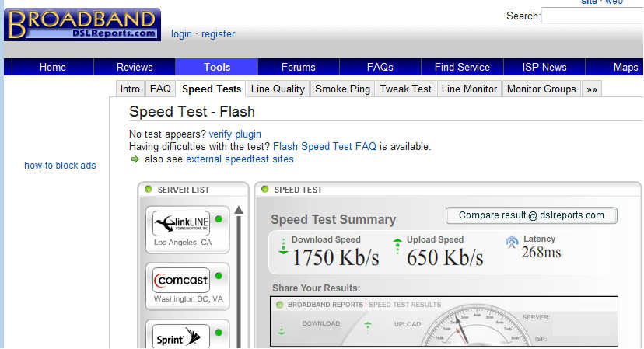Click the speedometer gauge in results image
Image resolution: width=644 pixels, height=349 pixels.
460,328
